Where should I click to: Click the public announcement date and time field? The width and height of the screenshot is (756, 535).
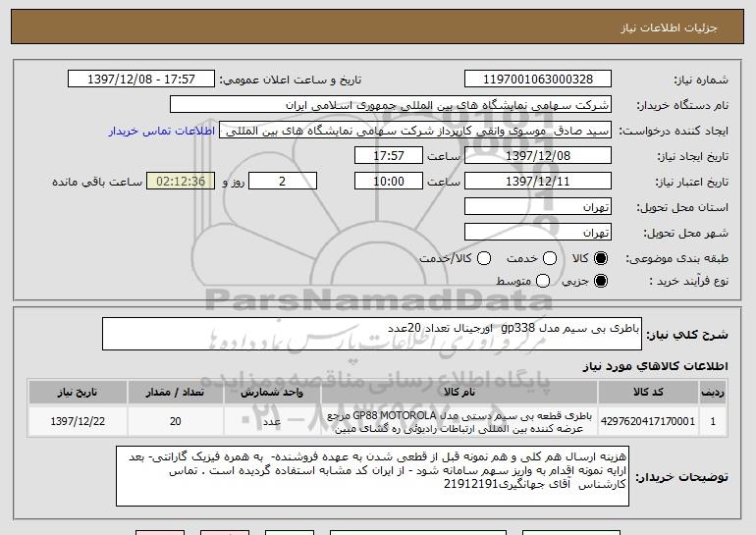point(141,80)
